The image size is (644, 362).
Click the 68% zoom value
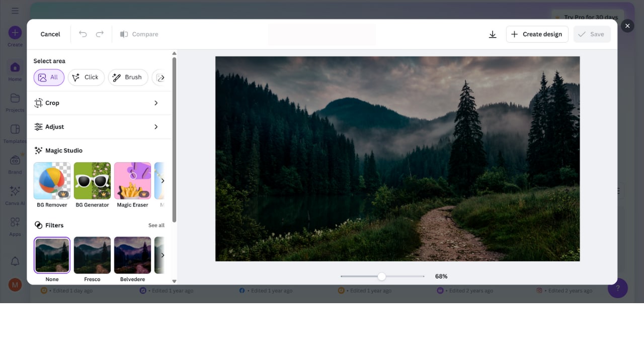pyautogui.click(x=441, y=277)
